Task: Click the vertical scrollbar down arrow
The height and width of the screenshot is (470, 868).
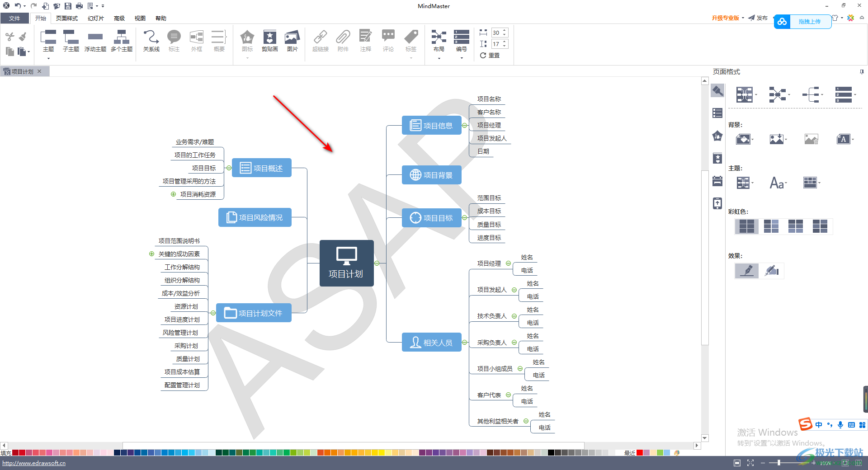Action: click(x=705, y=438)
